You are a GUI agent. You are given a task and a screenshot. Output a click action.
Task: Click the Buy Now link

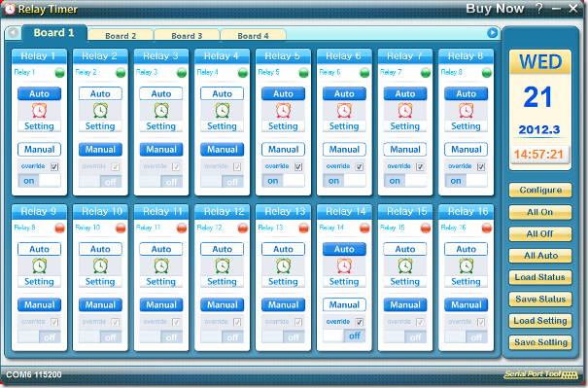click(495, 8)
